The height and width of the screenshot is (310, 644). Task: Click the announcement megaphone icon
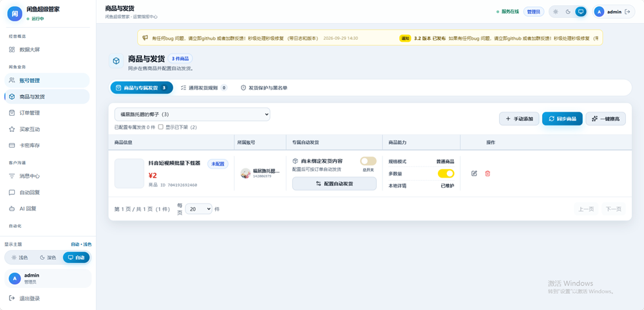pos(145,38)
